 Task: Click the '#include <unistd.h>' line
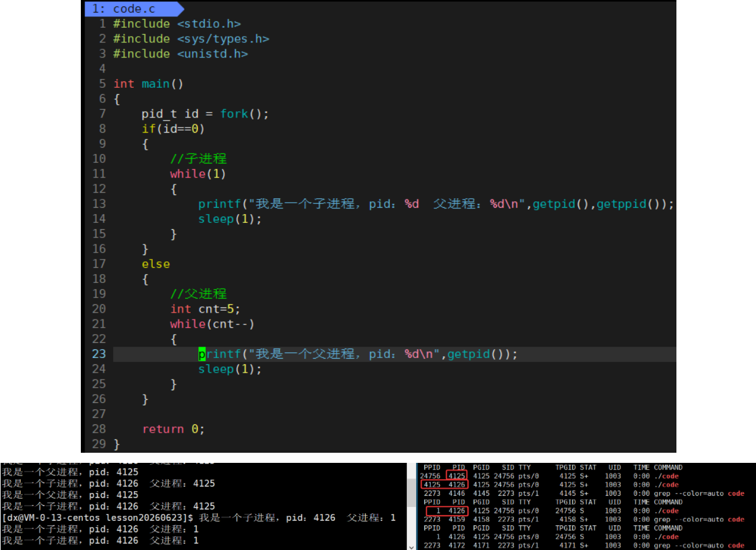(181, 54)
